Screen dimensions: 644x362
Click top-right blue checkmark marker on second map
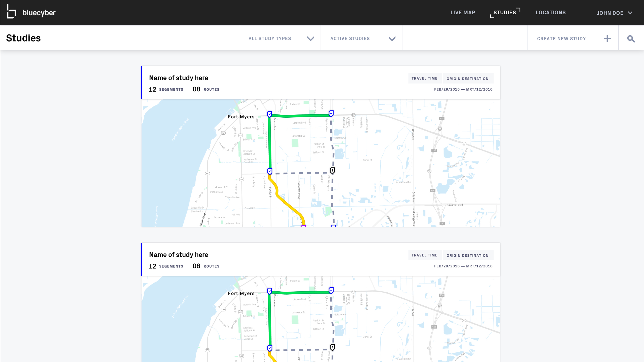tap(331, 290)
